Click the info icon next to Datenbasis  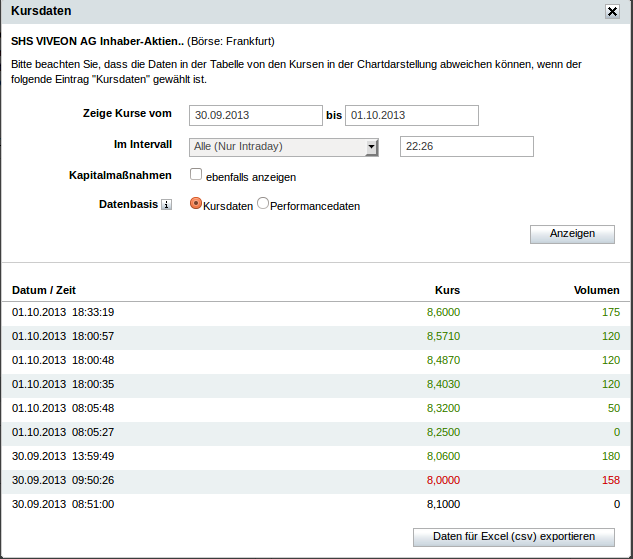pos(167,205)
